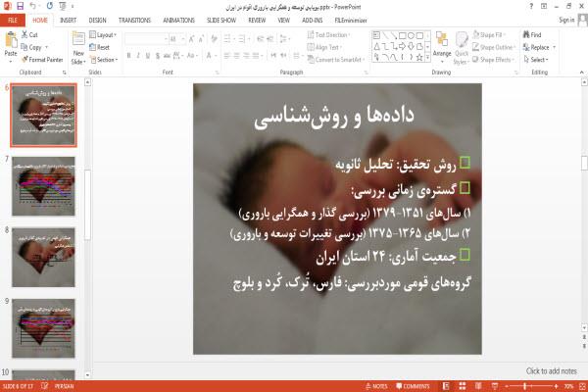Viewport: 588px width, 392px height.
Task: Click the Paste clipboard icon
Action: click(11, 40)
